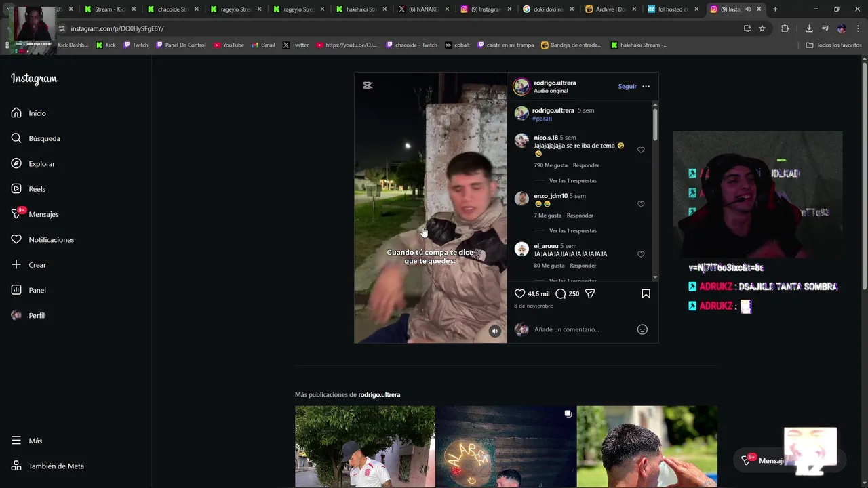
Task: Expand replies under enzo_jdm10's comment
Action: [x=572, y=231]
